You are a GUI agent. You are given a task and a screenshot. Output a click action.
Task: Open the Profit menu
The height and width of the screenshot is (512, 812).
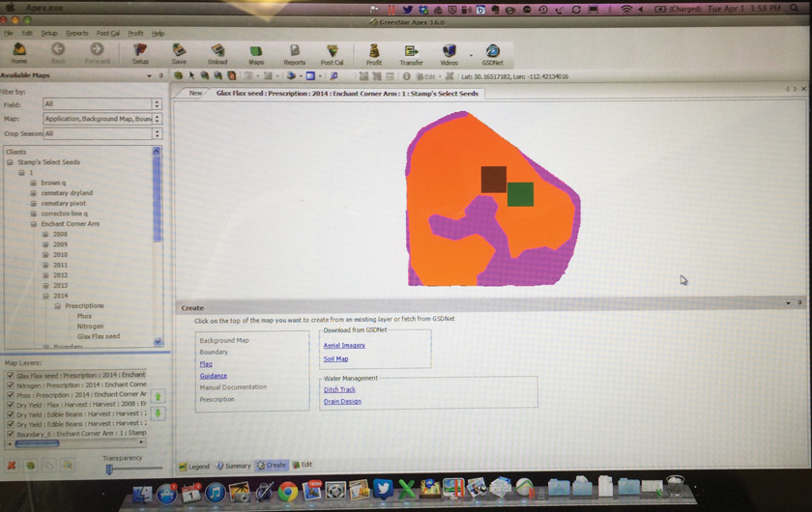point(135,33)
